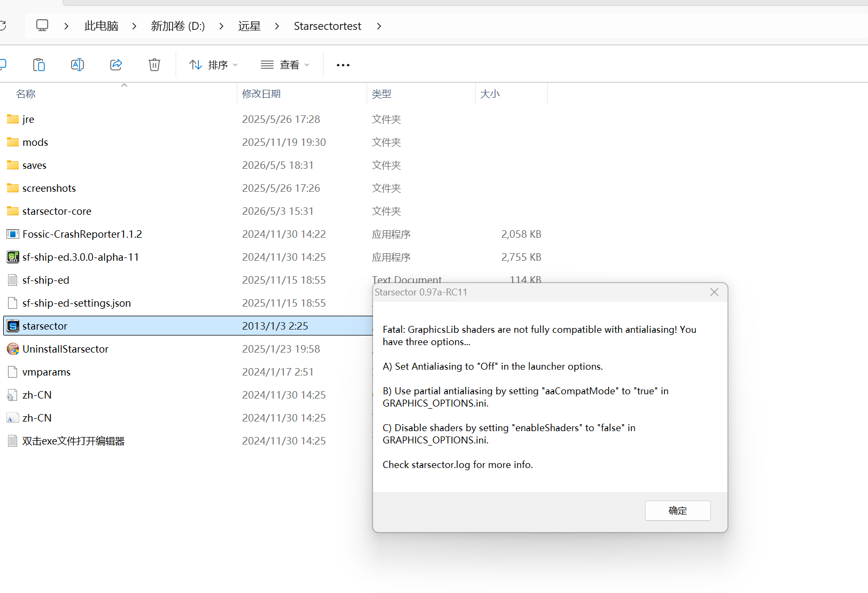The width and height of the screenshot is (868, 593).
Task: Select file name "sf-ship-ed-settings.json"
Action: pos(76,303)
